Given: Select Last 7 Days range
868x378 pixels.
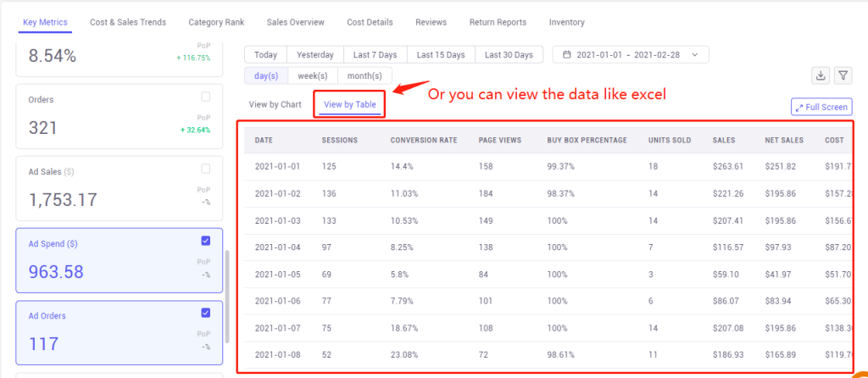Looking at the screenshot, I should (x=376, y=55).
